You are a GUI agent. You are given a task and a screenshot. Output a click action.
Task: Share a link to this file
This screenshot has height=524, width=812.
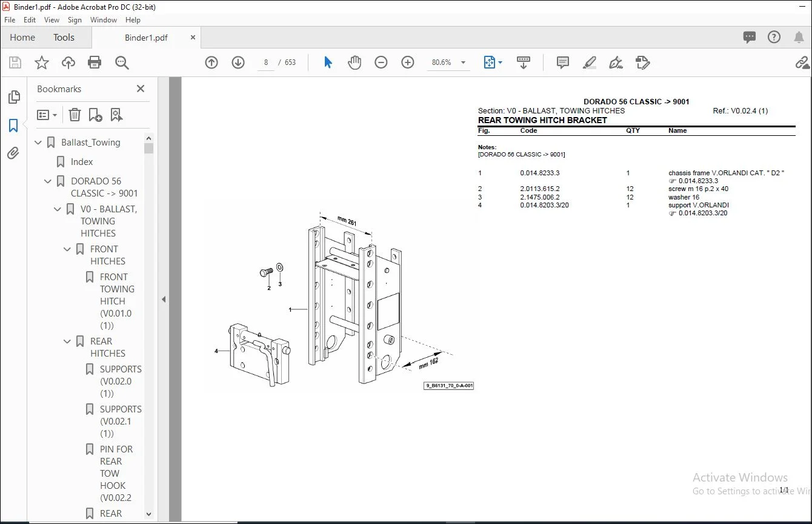pos(803,62)
